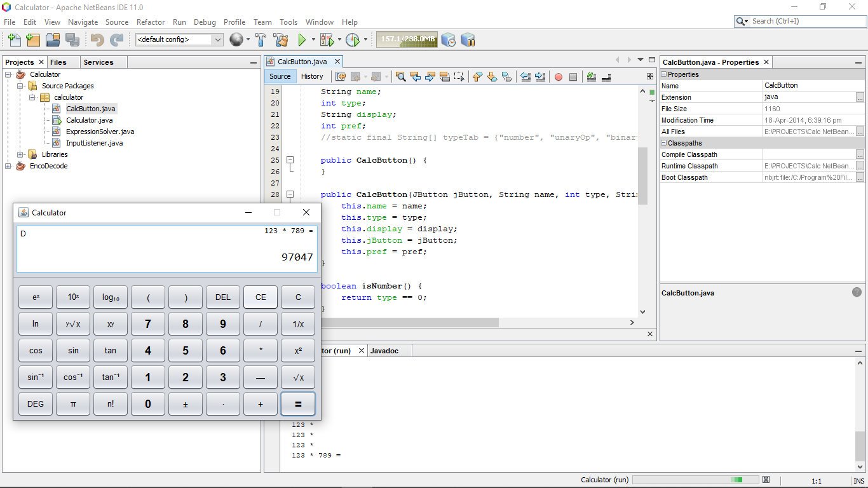Click the Shift Line Right icon
Viewport: 868px width, 488px height.
click(x=540, y=77)
